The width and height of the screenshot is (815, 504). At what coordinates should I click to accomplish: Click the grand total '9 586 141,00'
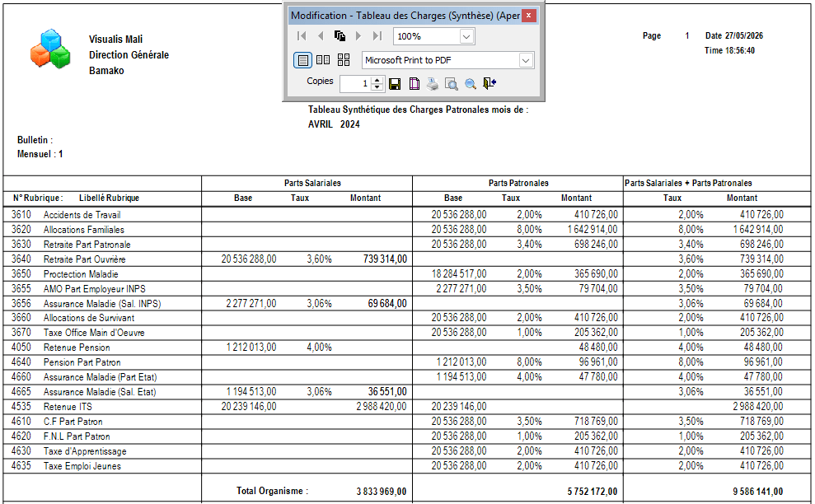click(x=758, y=491)
